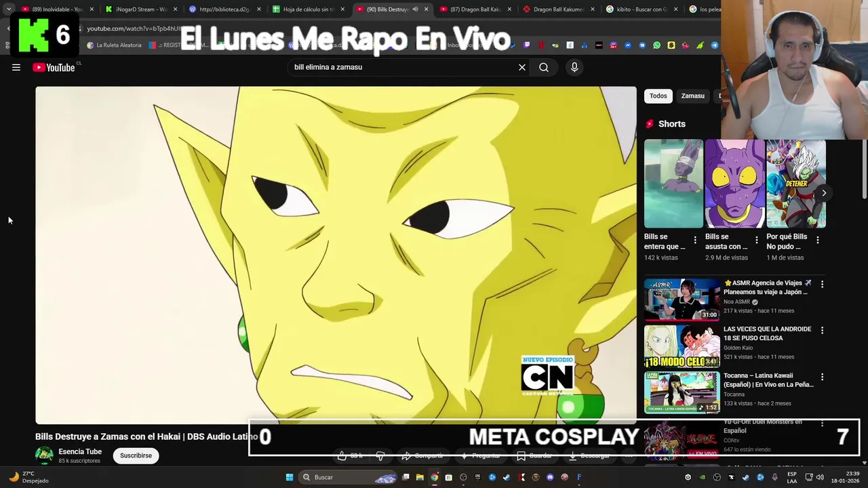
Task: Close the '(90) Bills Destruye' tab
Action: click(426, 9)
